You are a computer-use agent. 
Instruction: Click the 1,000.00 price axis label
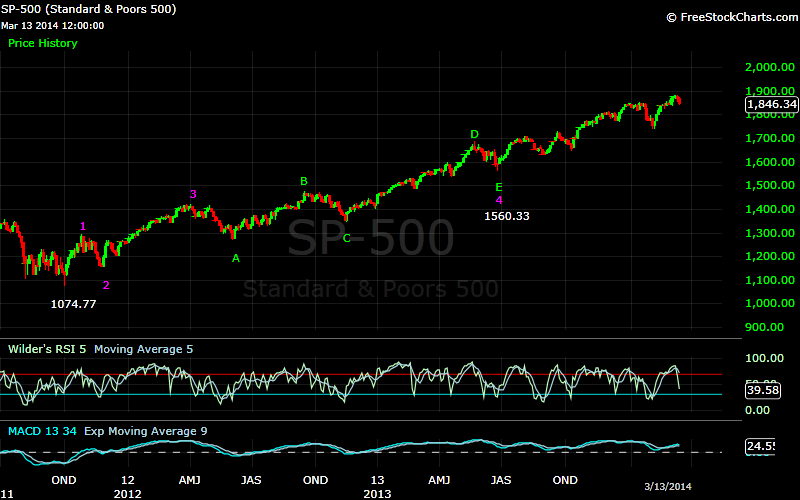770,303
